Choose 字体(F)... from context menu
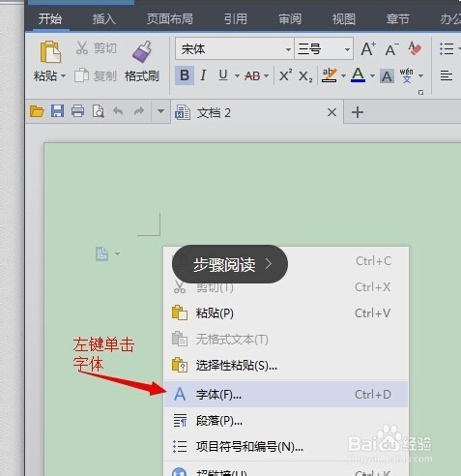The width and height of the screenshot is (461, 476). tap(286, 394)
